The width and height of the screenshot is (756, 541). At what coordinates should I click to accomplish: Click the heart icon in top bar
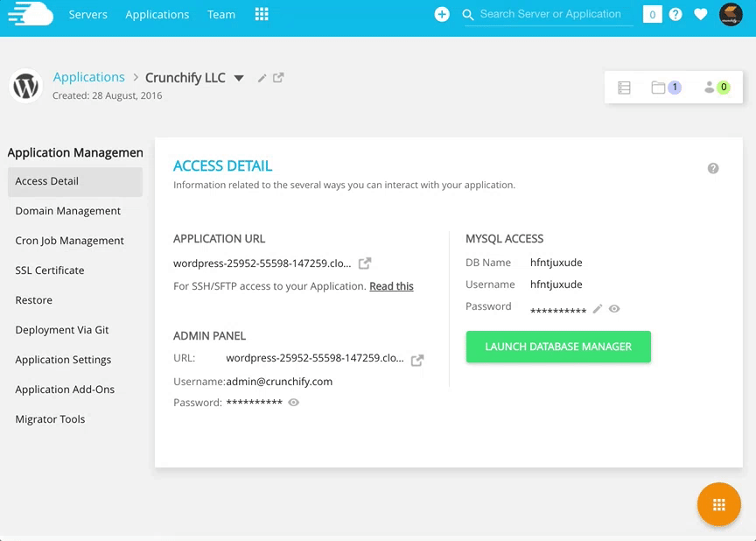[700, 14]
